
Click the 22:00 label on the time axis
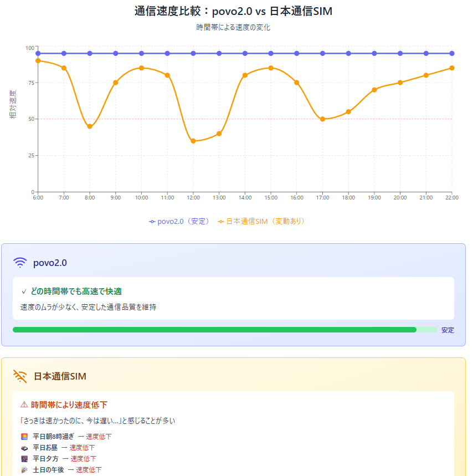coord(453,197)
